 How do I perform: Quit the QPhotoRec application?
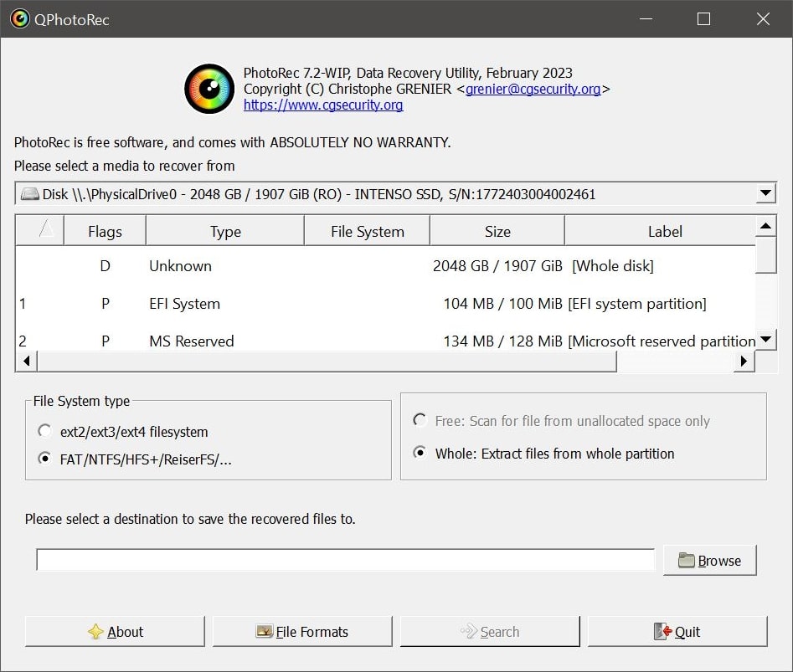pos(677,631)
